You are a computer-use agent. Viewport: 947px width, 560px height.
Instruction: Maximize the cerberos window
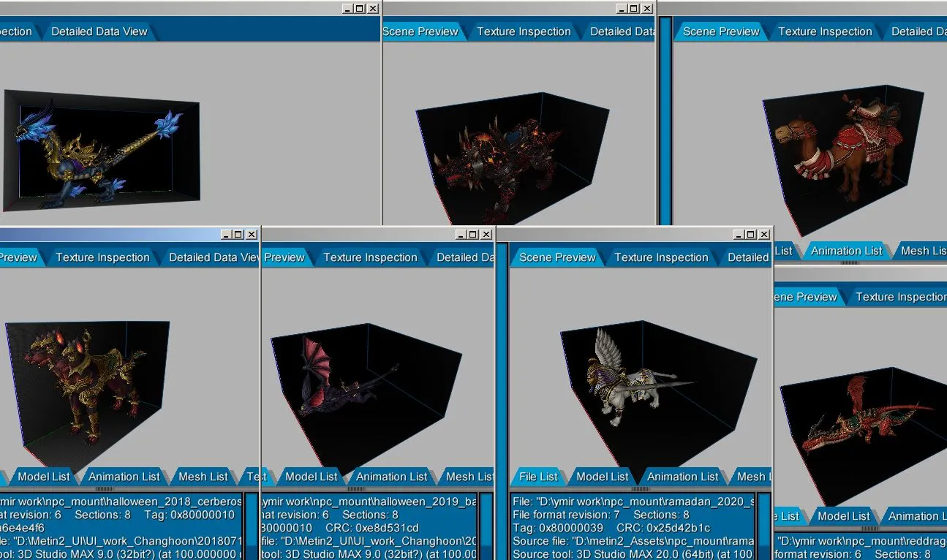click(238, 234)
